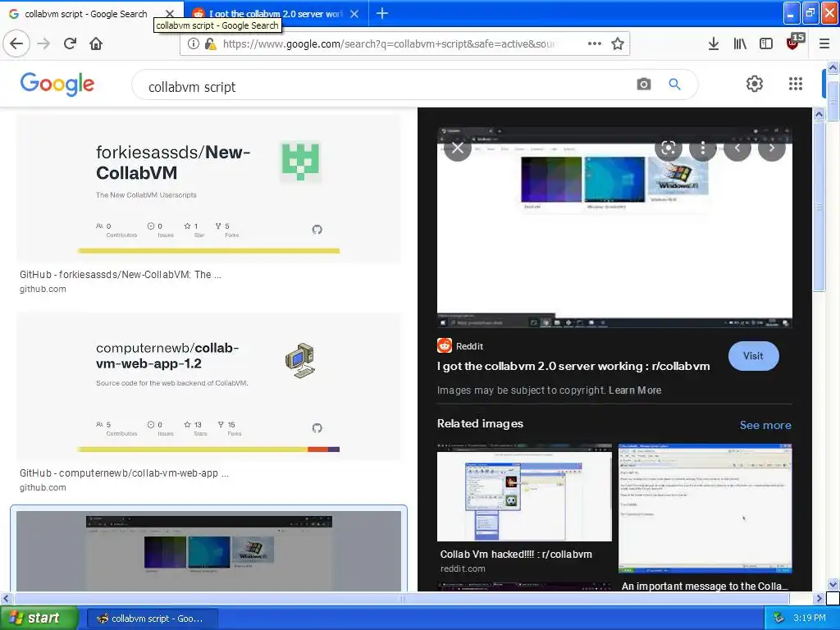Open 'An important message to the Colla...' related image
Image resolution: width=840 pixels, height=630 pixels.
tap(705, 508)
